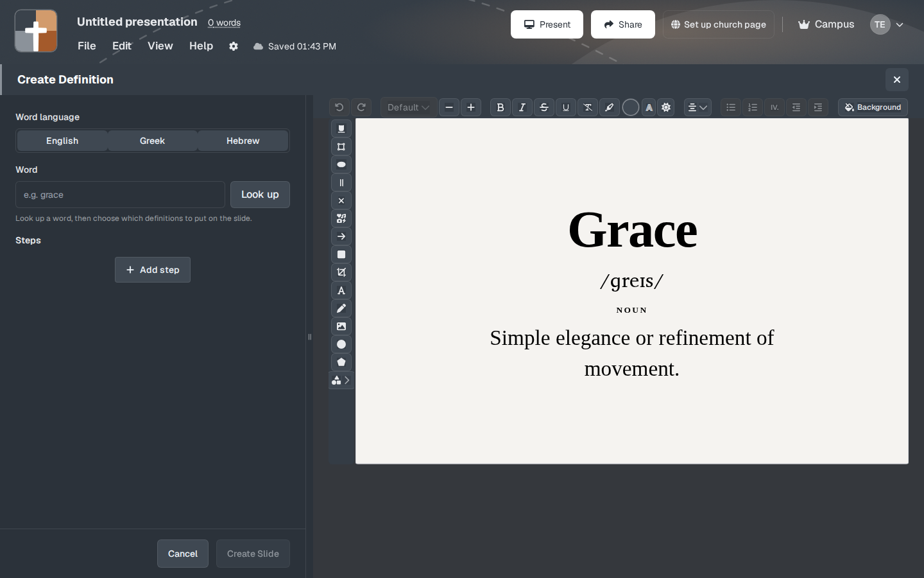Toggle strikethrough formatting
This screenshot has height=578, width=924.
click(x=544, y=107)
